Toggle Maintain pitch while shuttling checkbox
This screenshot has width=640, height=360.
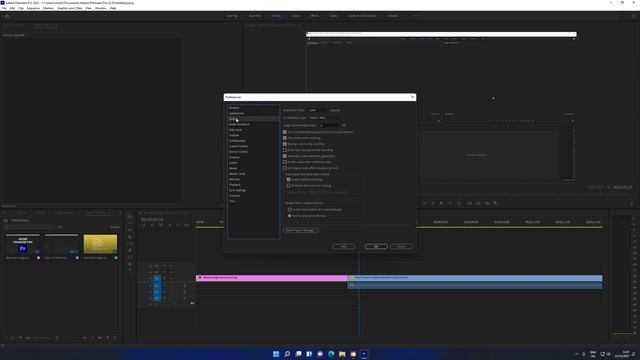pyautogui.click(x=285, y=144)
